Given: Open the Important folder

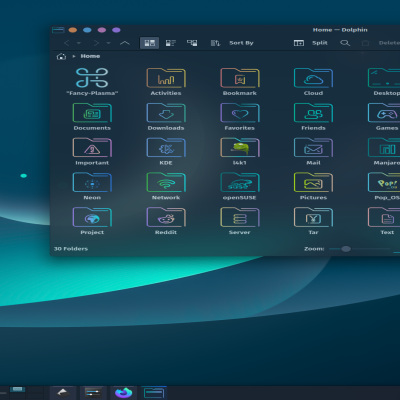Looking at the screenshot, I should (x=92, y=151).
